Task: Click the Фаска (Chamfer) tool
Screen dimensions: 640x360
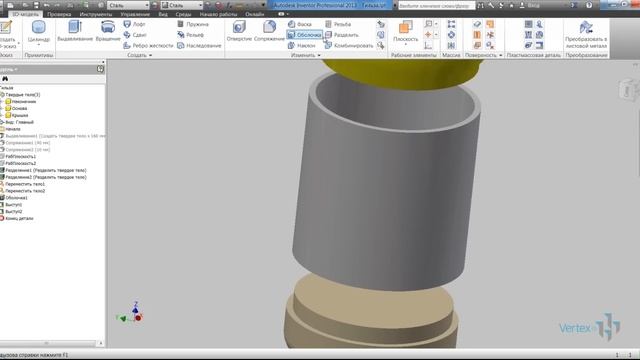Action: [x=300, y=24]
